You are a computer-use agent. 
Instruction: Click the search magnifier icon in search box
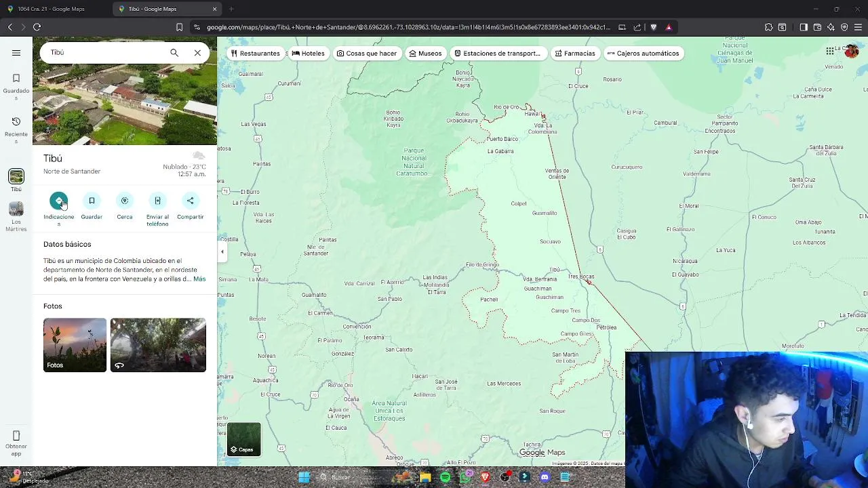(x=174, y=52)
